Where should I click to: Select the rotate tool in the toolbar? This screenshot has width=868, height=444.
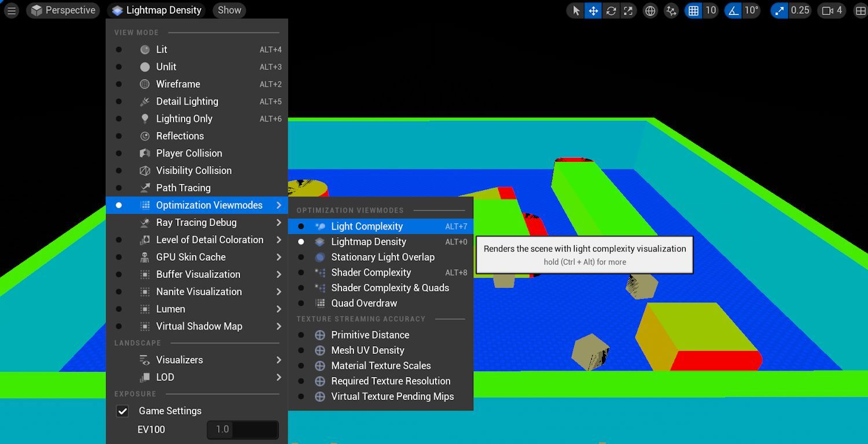pos(611,10)
